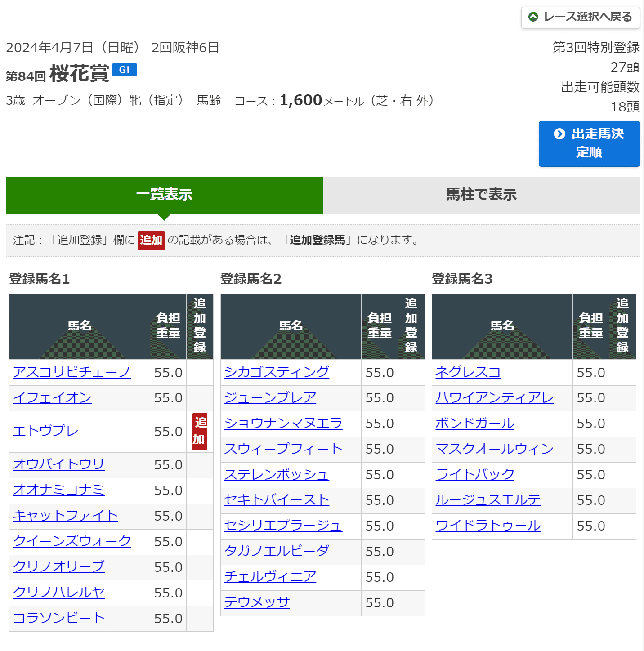Viewport: 644px width, 651px height.
Task: Click the 第3回特別登録 text
Action: [x=596, y=48]
